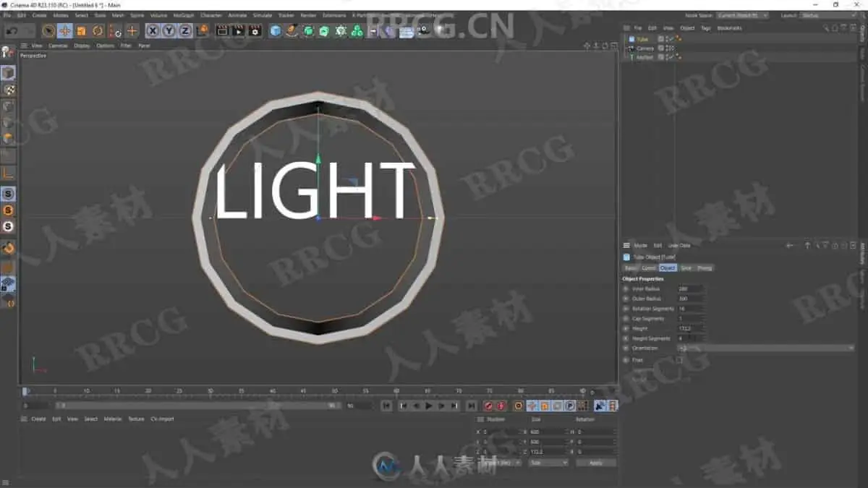
Task: Click the Record Active Objects button
Action: 488,406
